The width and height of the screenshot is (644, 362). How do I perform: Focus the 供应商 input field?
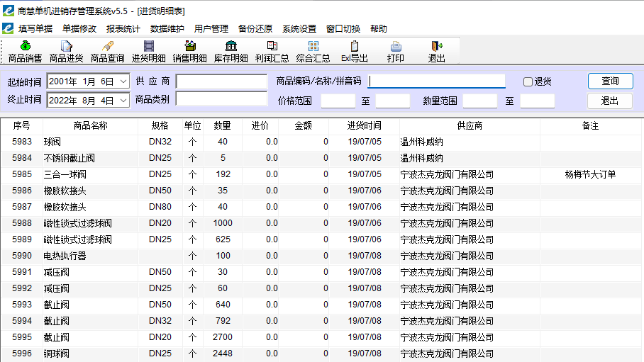tap(221, 81)
